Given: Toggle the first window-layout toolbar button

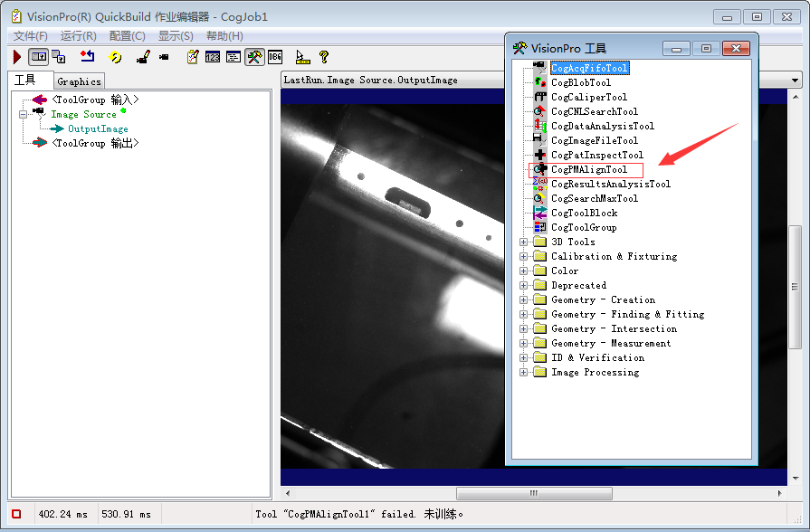Looking at the screenshot, I should (38, 56).
